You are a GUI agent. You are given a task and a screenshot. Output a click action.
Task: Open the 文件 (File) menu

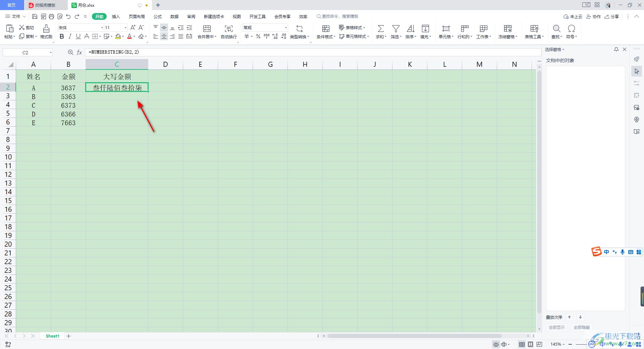pos(16,16)
